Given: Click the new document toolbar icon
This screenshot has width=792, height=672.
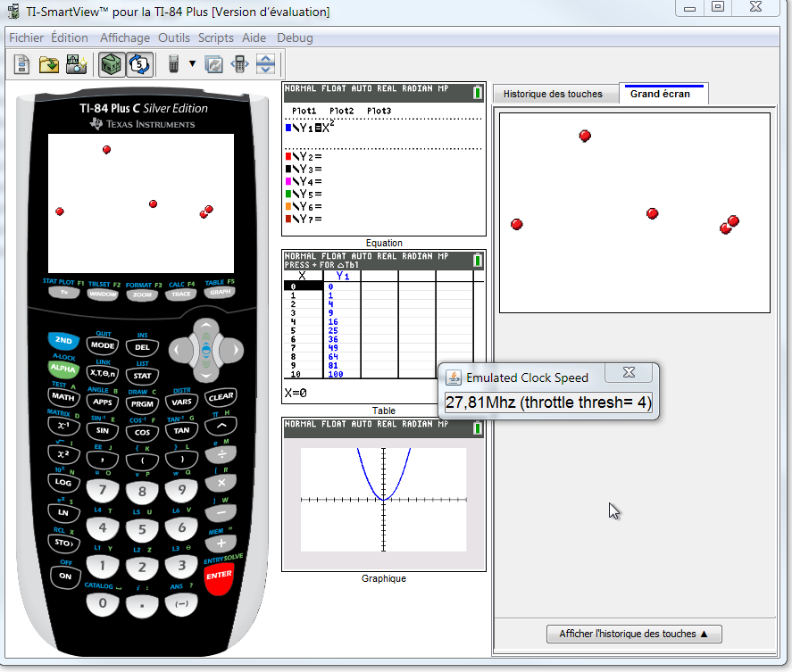Looking at the screenshot, I should click(21, 64).
